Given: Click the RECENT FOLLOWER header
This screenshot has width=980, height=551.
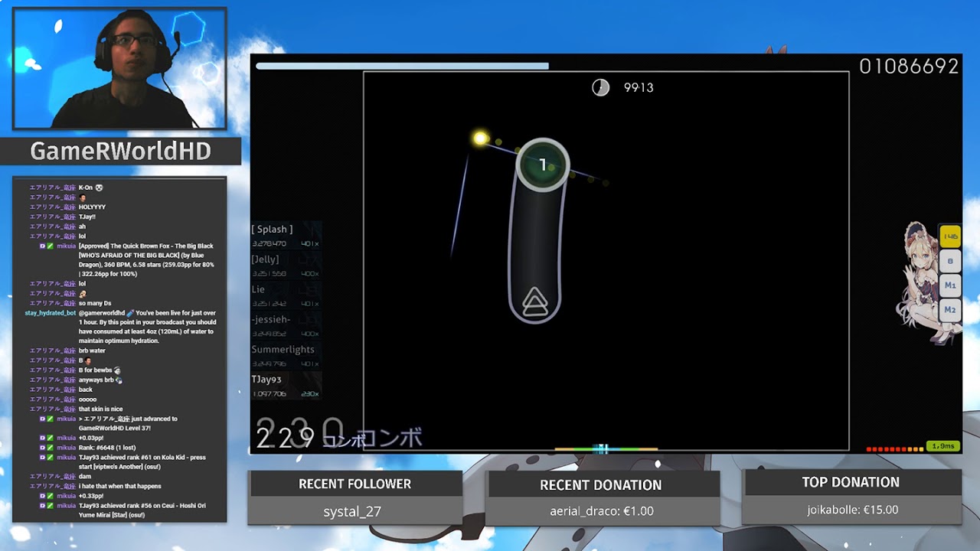Looking at the screenshot, I should point(354,484).
